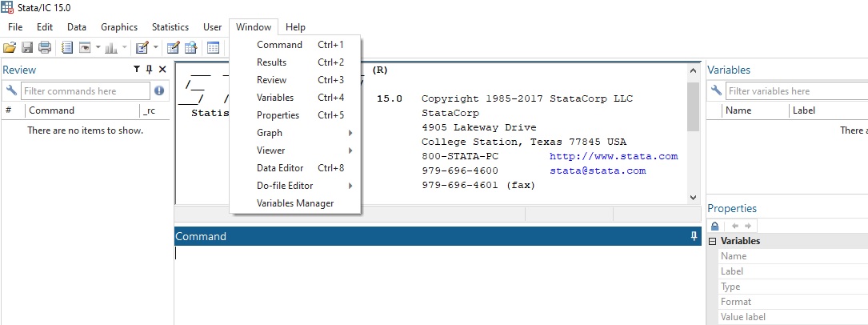Click the Results scrollbar up arrow
The height and width of the screenshot is (325, 868).
point(693,70)
